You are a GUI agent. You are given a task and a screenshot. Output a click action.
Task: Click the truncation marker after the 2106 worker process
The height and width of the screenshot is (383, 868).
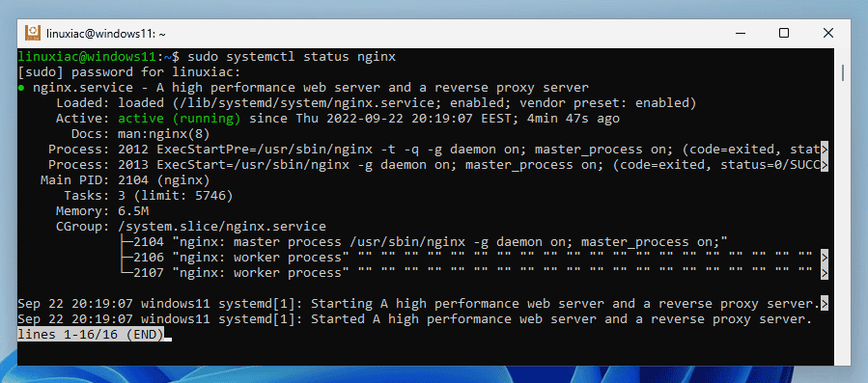(x=825, y=258)
